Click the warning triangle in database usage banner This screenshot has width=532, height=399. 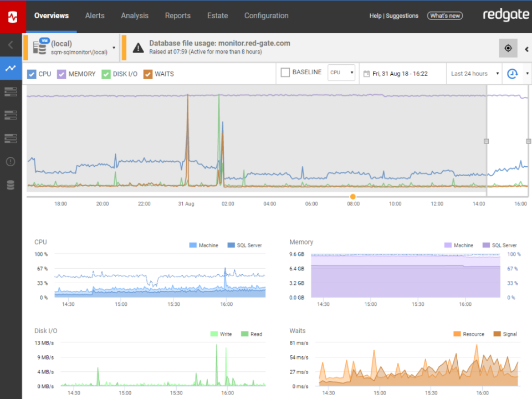(x=136, y=48)
